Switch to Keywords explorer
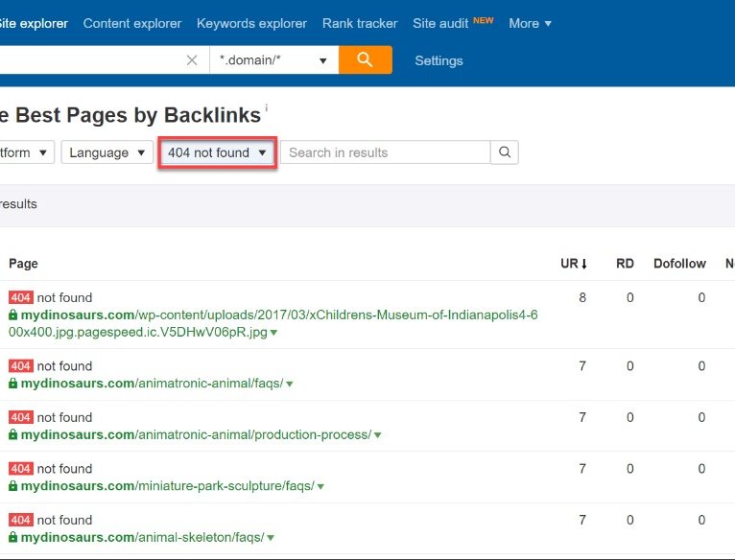This screenshot has height=560, width=735. pyautogui.click(x=251, y=23)
